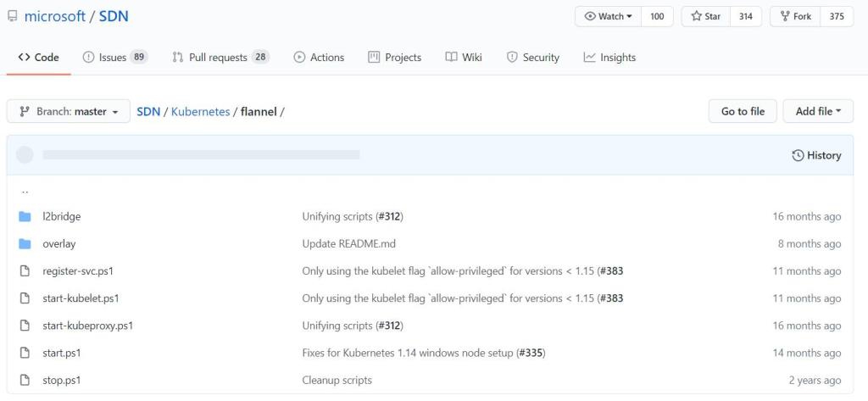Click the l2bridge folder icon

pyautogui.click(x=25, y=216)
